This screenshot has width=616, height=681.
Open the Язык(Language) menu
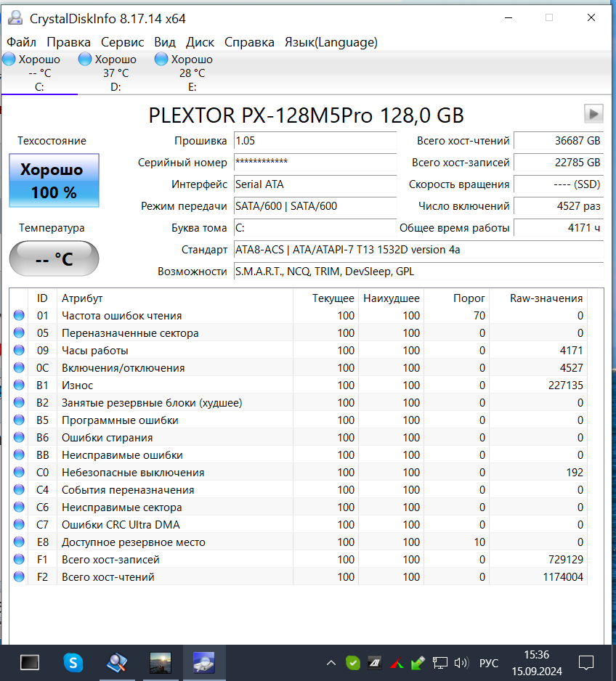[331, 42]
